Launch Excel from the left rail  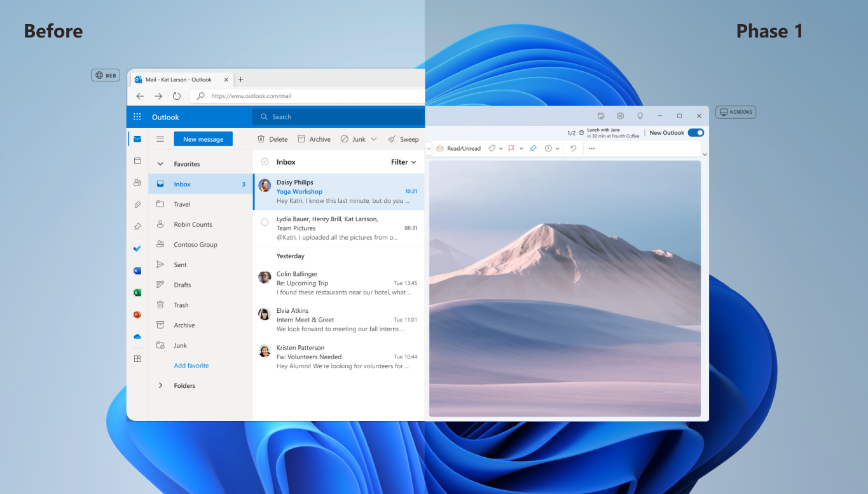[137, 292]
